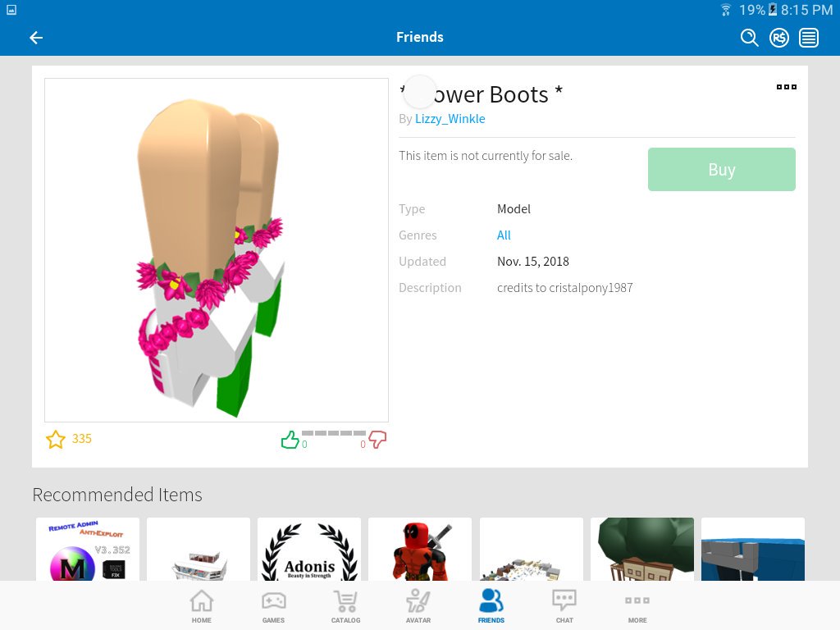Click the vote ratio bar
Screen dimensions: 840x630
tap(334, 433)
